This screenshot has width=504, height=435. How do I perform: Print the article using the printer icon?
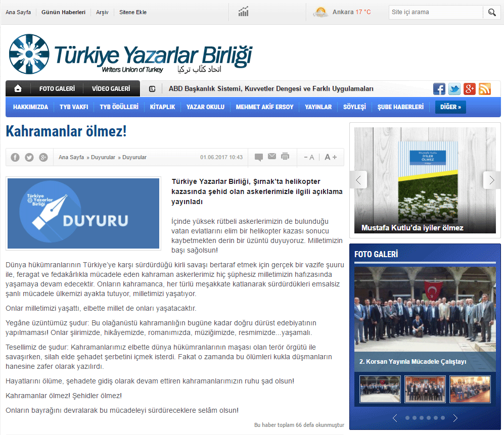pos(285,157)
